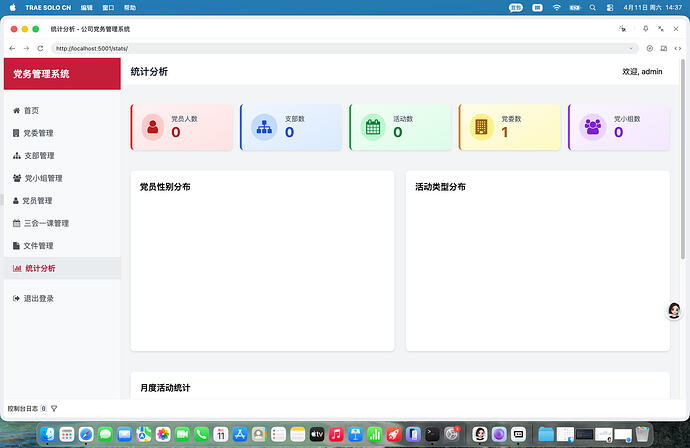Click the purple group icon in 党小组数 card

[592, 127]
